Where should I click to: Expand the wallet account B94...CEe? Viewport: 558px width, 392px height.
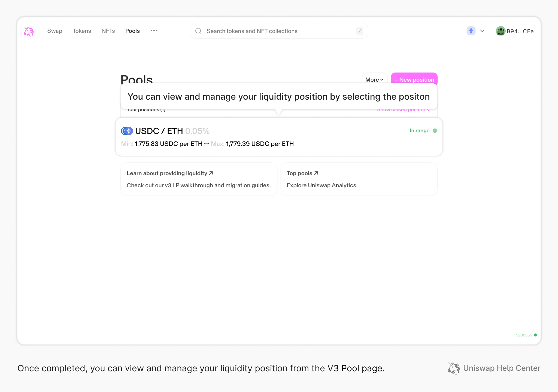[x=520, y=31]
